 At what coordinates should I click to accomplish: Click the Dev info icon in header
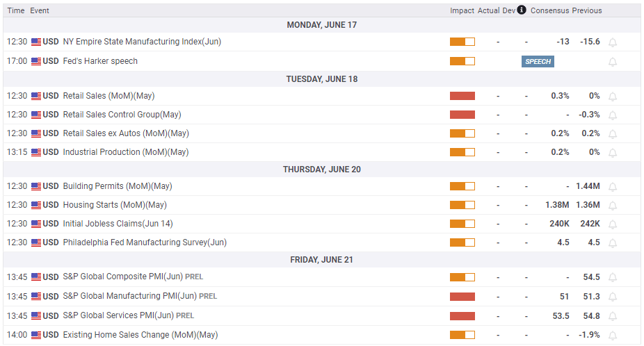coord(522,10)
